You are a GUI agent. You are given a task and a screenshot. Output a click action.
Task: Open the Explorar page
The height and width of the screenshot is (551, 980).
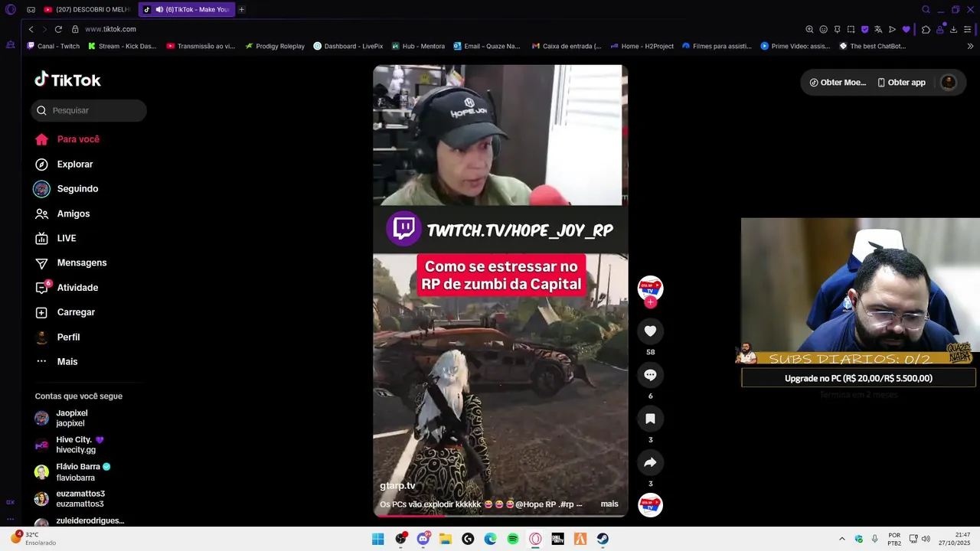tap(64, 164)
